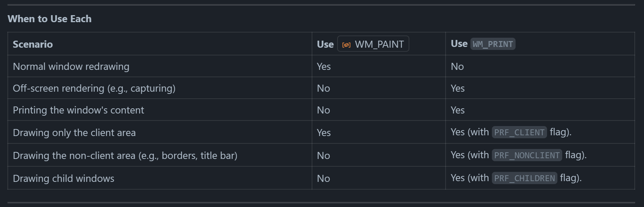
Task: Click WM_PRINT 'Yes' for Off-screen rendering row
Action: pos(457,88)
